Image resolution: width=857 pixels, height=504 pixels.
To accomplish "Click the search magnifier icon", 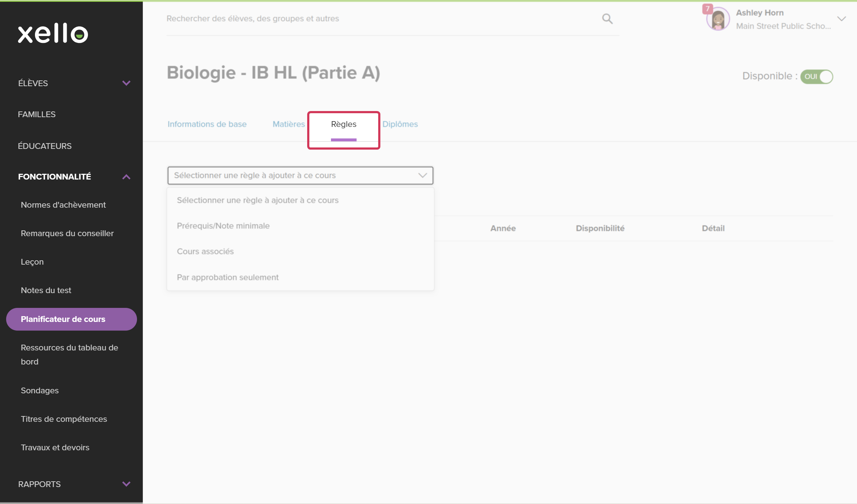I will [x=607, y=19].
